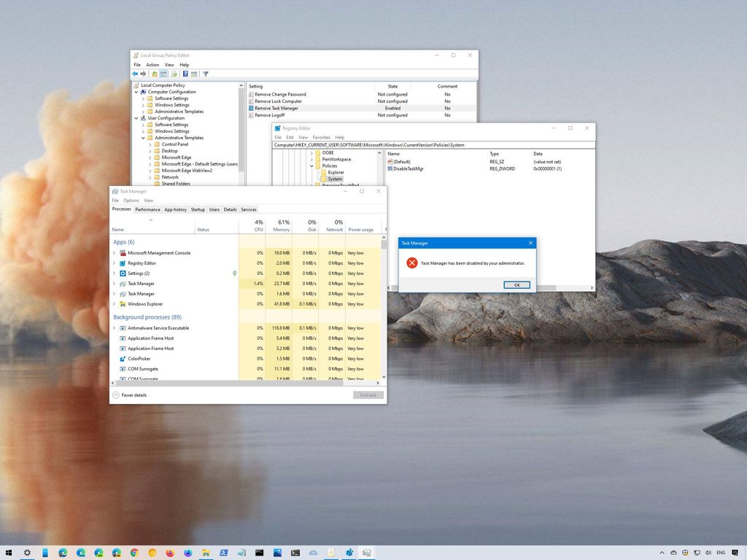
Task: Collapse the Policies key in Registry Editor
Action: (x=311, y=166)
